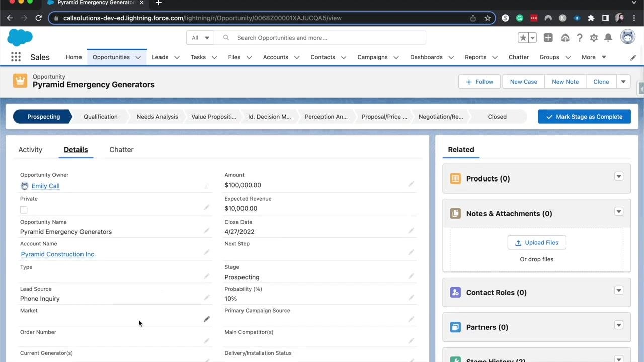
Task: Bookmark this page with star icon
Action: 487,18
